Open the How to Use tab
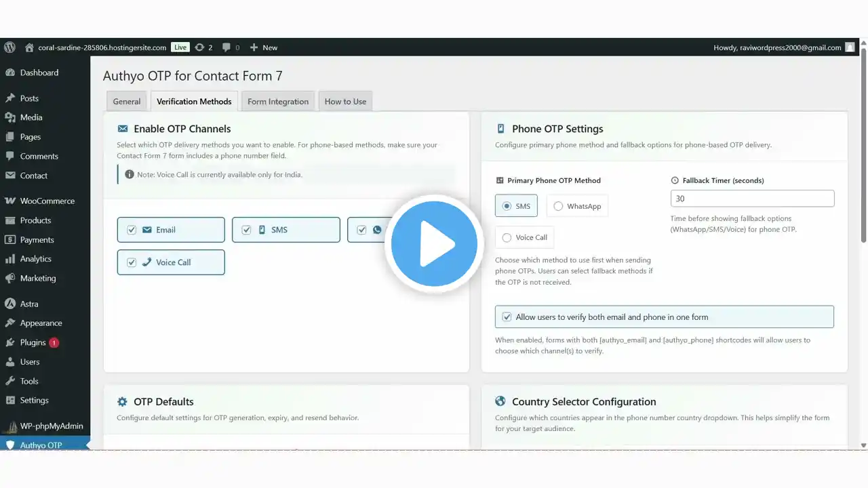The height and width of the screenshot is (488, 868). tap(345, 101)
